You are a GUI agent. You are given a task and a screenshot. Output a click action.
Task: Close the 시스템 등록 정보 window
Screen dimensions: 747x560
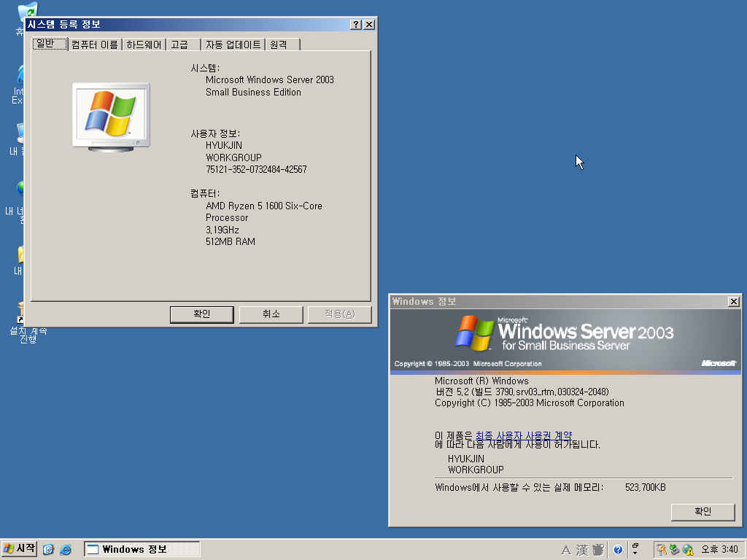(369, 24)
